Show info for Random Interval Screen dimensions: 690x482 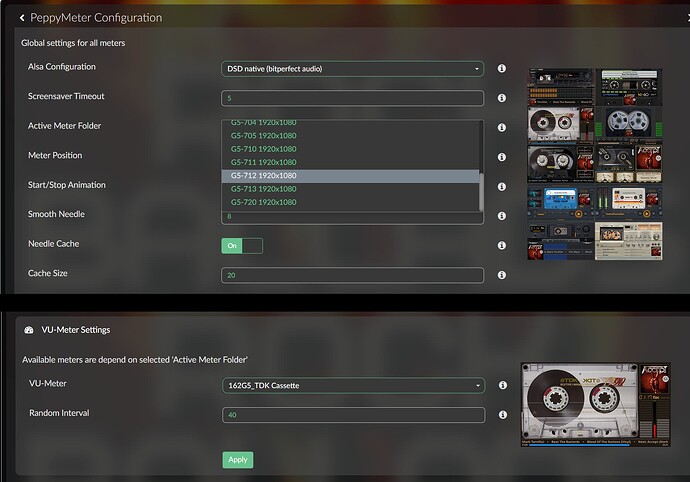pyautogui.click(x=503, y=415)
